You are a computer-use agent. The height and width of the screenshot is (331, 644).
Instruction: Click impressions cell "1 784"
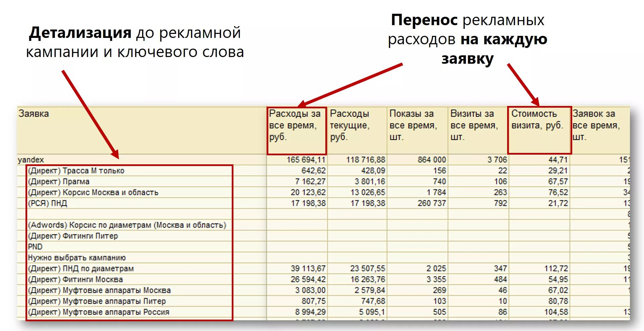click(418, 192)
